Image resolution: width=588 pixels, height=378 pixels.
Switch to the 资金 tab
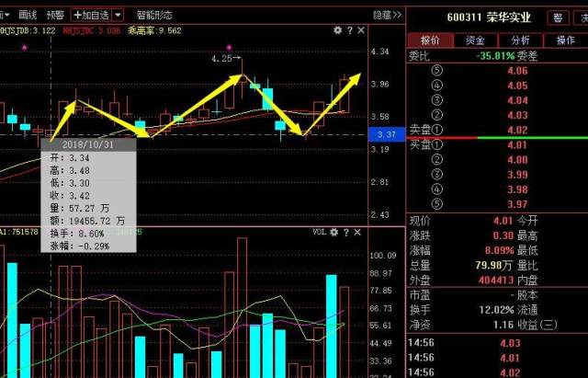point(475,40)
